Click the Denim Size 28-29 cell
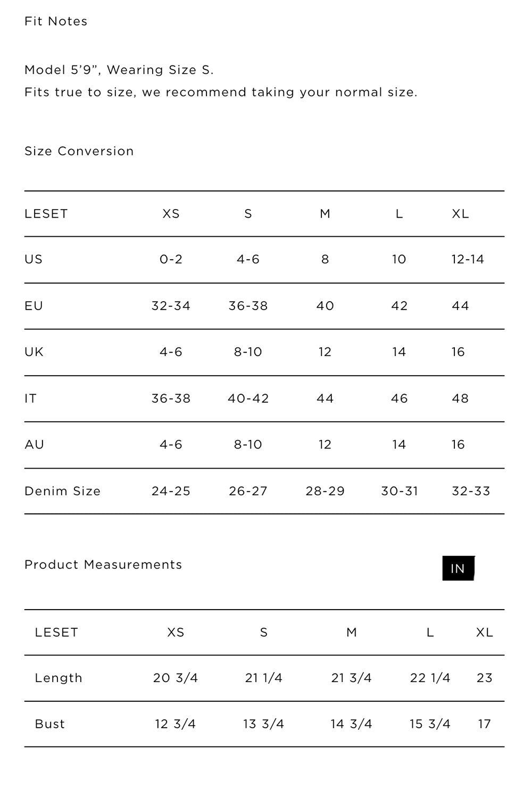This screenshot has width=532, height=798. (325, 491)
